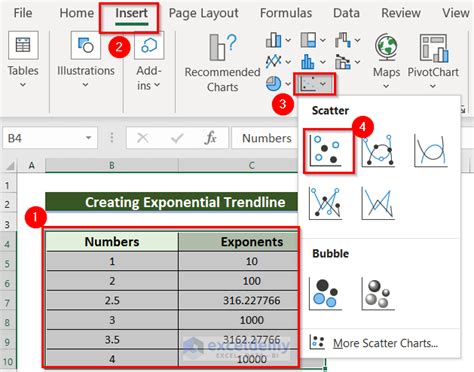Insert a pie or doughnut chart
474x372 pixels.
pyautogui.click(x=273, y=83)
